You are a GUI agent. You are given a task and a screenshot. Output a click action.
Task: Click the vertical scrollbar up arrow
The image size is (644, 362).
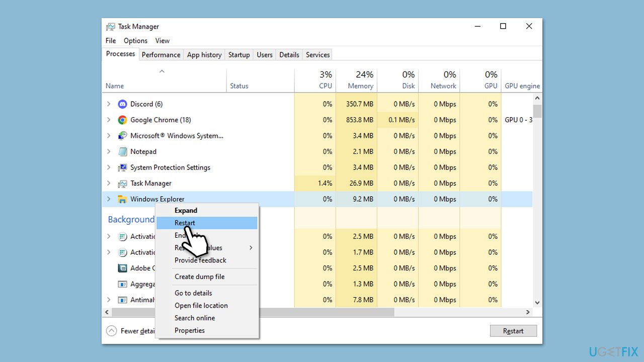(x=537, y=99)
